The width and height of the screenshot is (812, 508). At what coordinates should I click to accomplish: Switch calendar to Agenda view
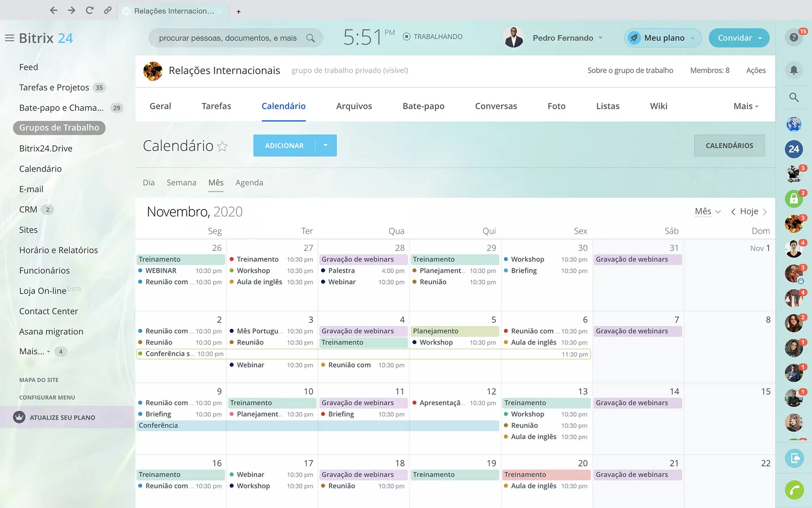[x=249, y=182]
